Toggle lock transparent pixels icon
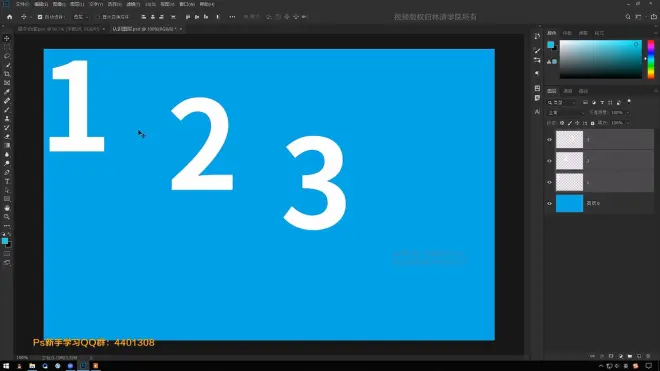 (562, 123)
